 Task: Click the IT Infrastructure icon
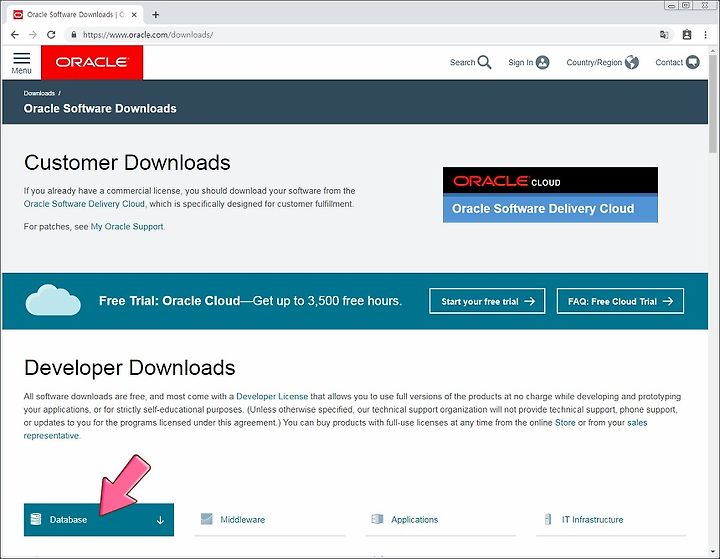[548, 519]
